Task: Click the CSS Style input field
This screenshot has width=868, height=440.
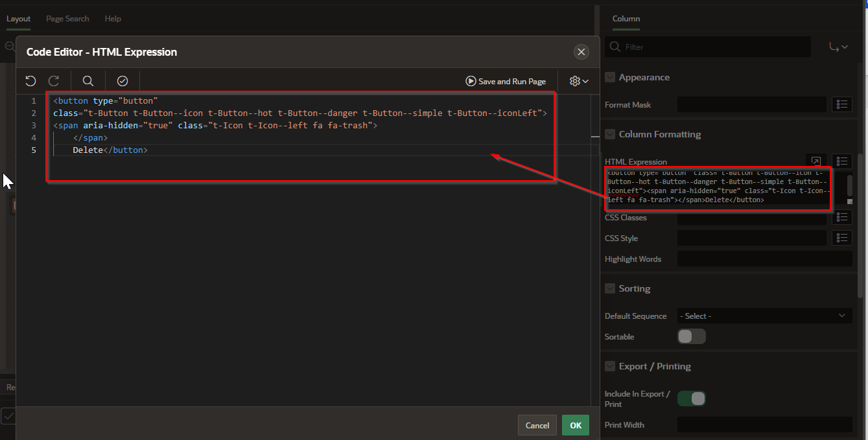Action: click(751, 238)
